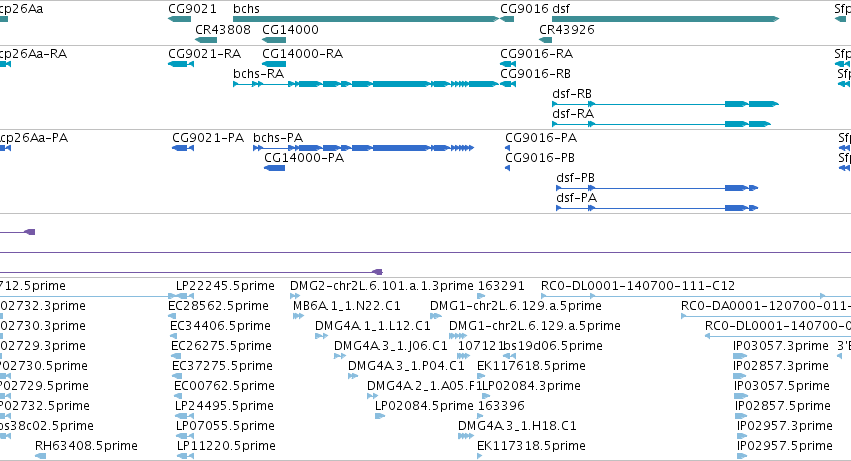Click EST EC37275.5prime
Viewport: 851px width, 461px height.
[x=222, y=366]
